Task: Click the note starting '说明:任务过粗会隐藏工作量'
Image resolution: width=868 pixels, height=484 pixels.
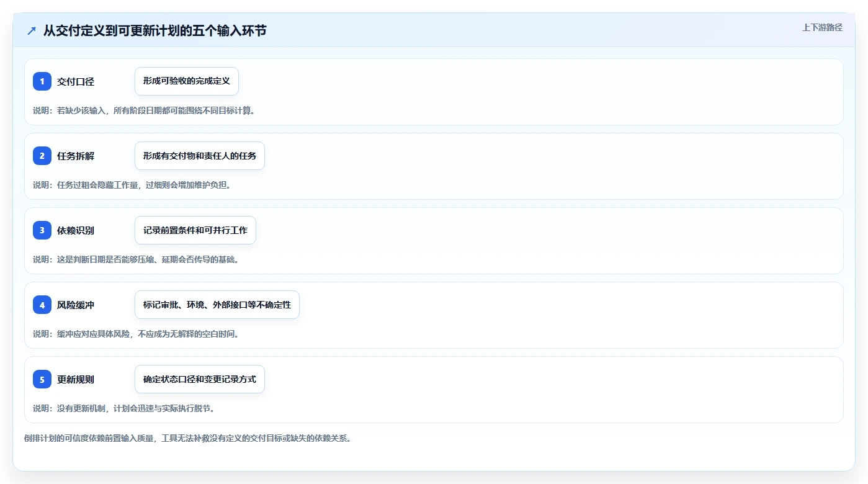Action: (132, 185)
